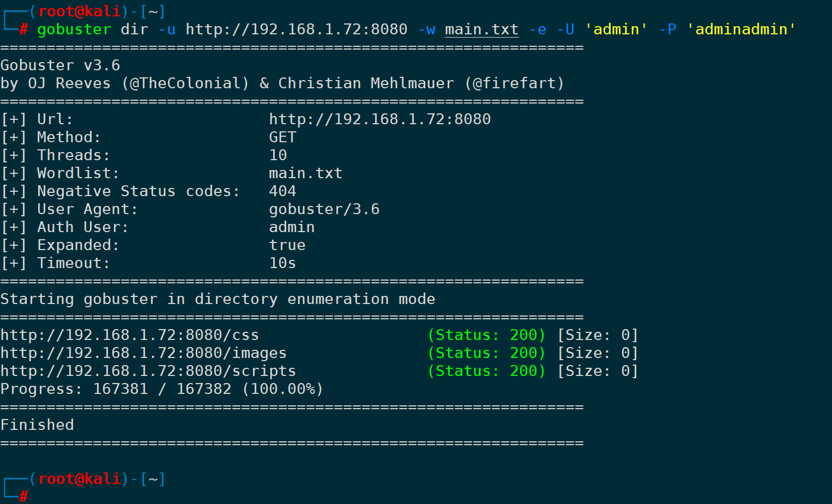Click the Negative Status codes value 404
This screenshot has width=832, height=504.
coord(283,191)
